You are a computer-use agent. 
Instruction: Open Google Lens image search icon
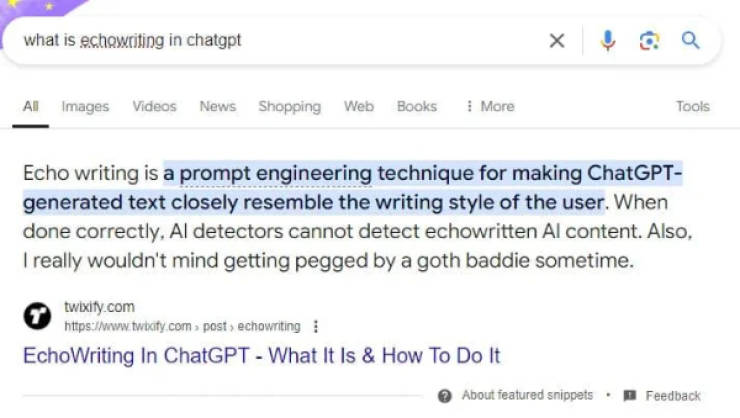click(x=649, y=41)
